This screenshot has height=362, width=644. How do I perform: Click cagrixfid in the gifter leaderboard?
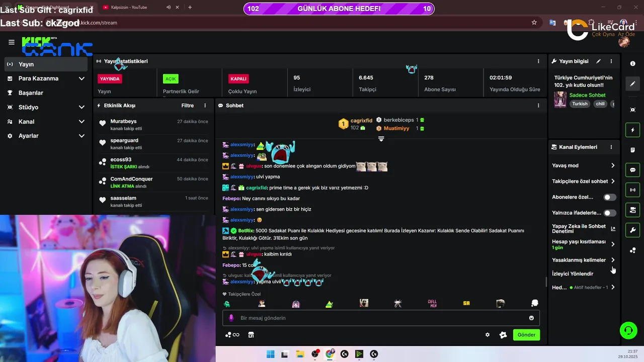point(361,121)
